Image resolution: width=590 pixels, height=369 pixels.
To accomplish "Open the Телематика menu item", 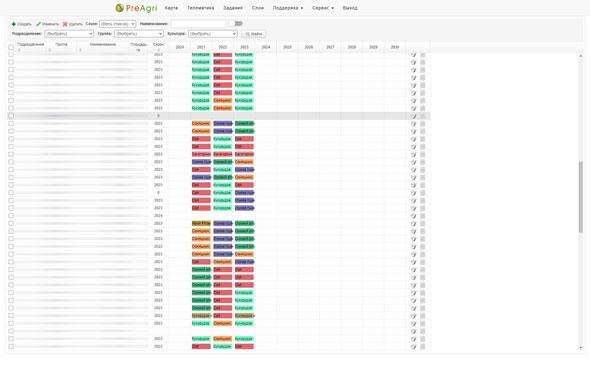I will click(x=201, y=8).
